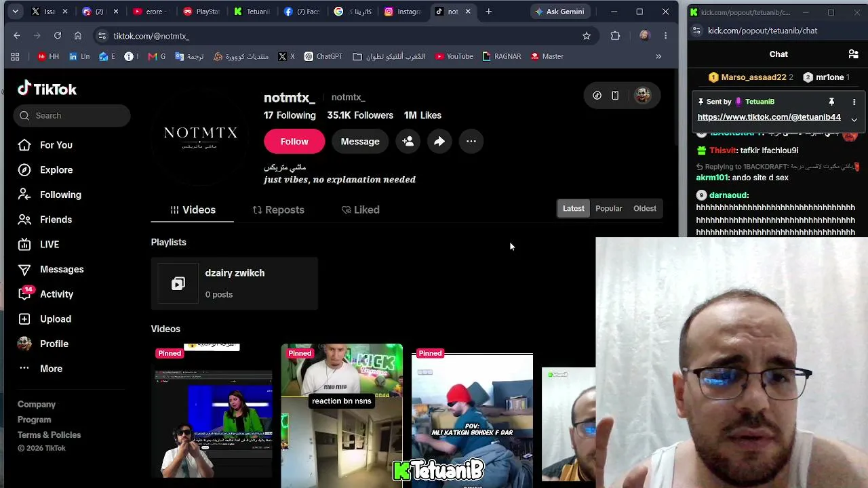
Task: Open the Friends section
Action: (45, 220)
